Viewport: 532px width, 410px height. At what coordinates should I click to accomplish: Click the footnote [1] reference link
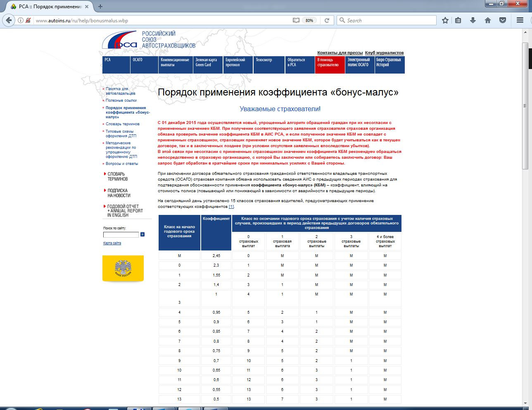click(x=231, y=207)
